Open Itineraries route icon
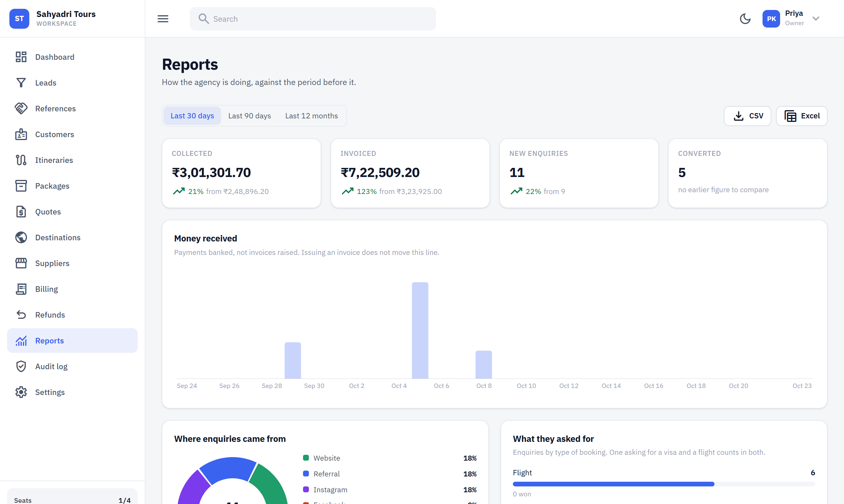844x504 pixels. (x=21, y=160)
